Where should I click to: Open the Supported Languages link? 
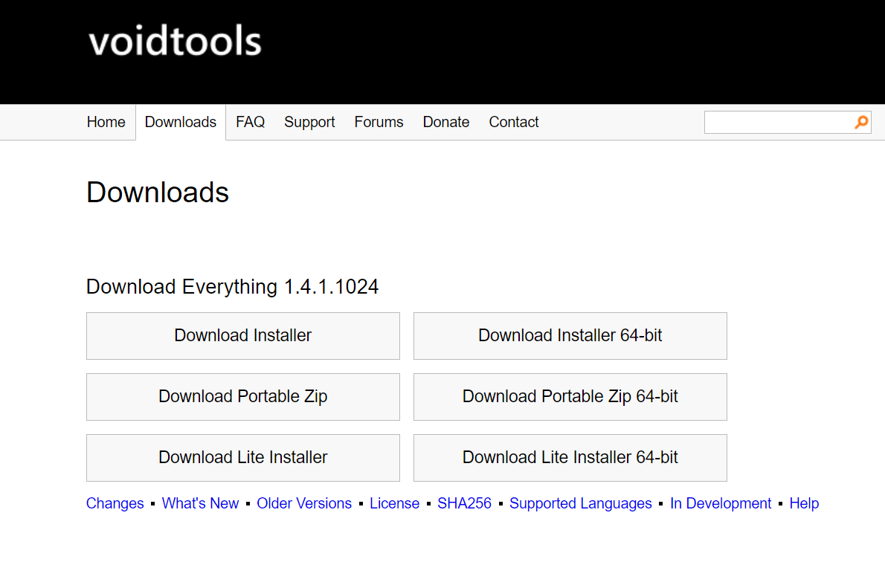coord(581,503)
